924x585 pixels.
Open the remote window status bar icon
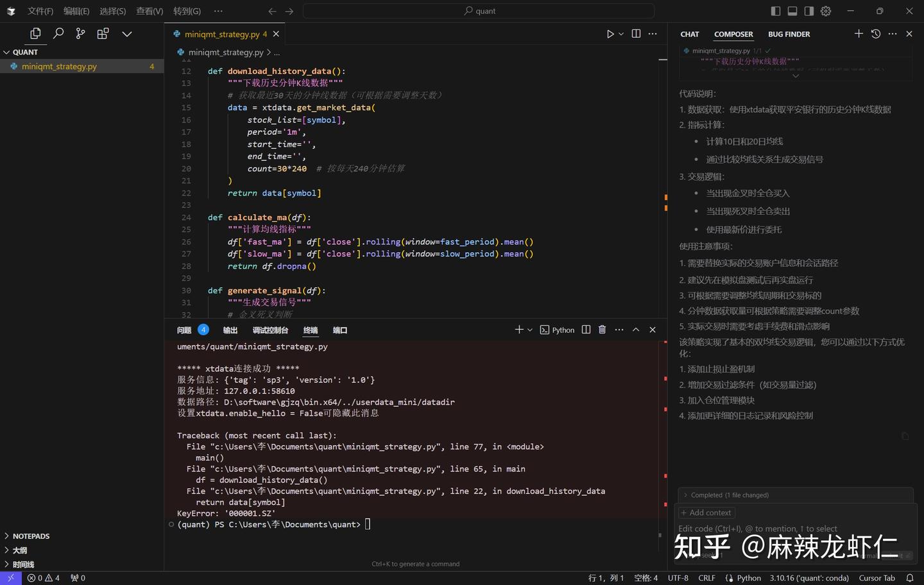[11, 578]
